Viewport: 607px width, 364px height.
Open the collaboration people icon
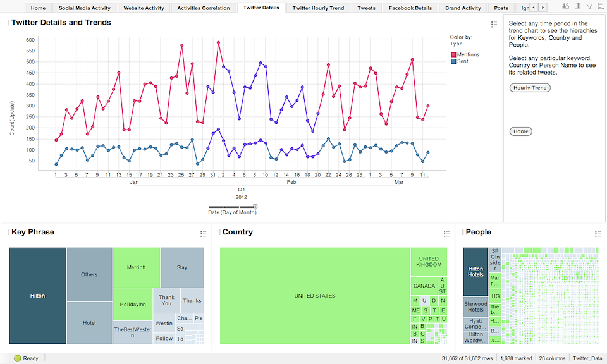(x=565, y=6)
